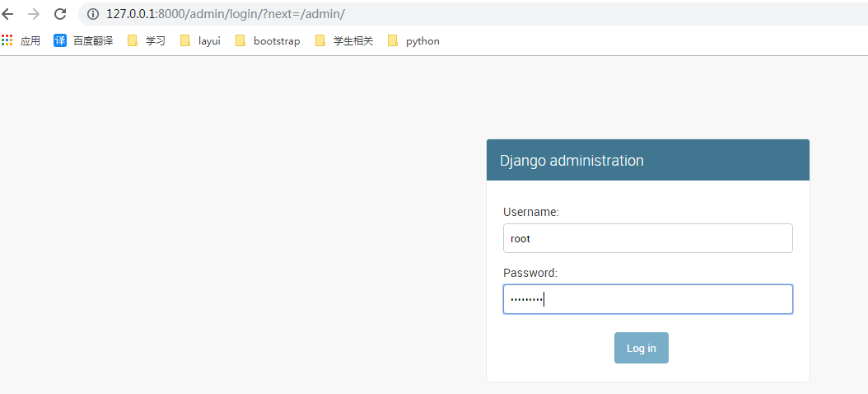Screen dimensions: 868x394
Task: Open the bootstrap bookmark folder
Action: 268,40
